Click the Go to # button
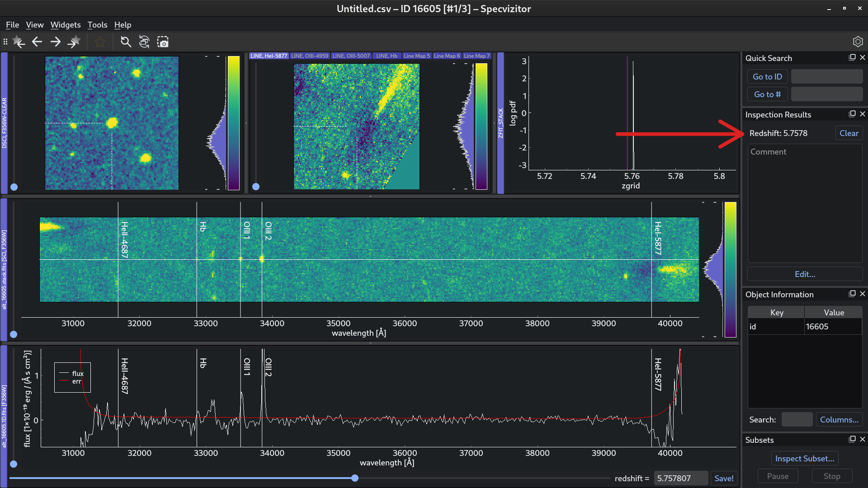The height and width of the screenshot is (488, 868). pos(767,94)
